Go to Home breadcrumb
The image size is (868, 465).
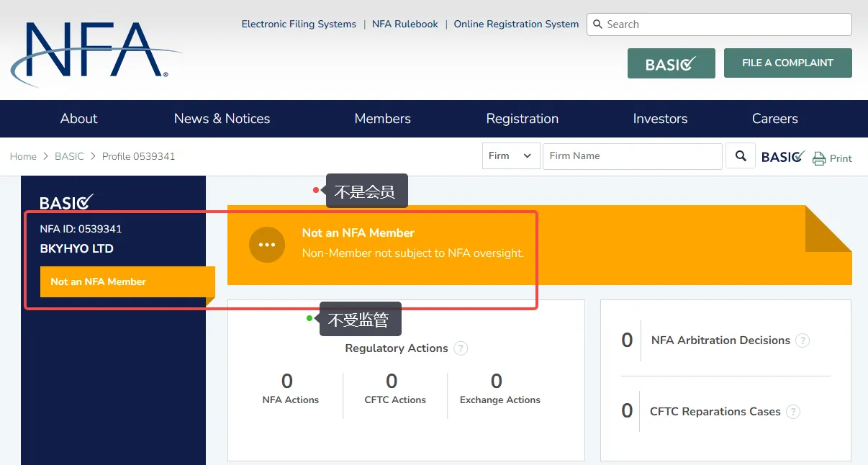[23, 156]
